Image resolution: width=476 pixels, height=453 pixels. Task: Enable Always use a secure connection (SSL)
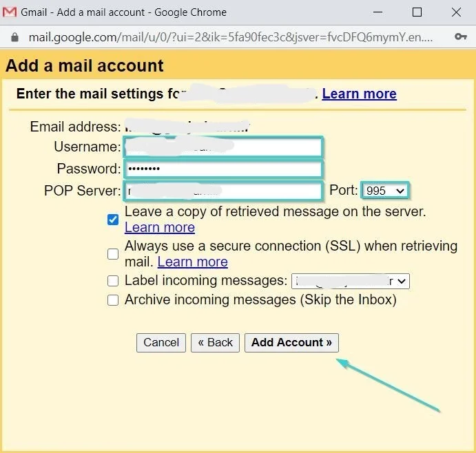pyautogui.click(x=113, y=254)
